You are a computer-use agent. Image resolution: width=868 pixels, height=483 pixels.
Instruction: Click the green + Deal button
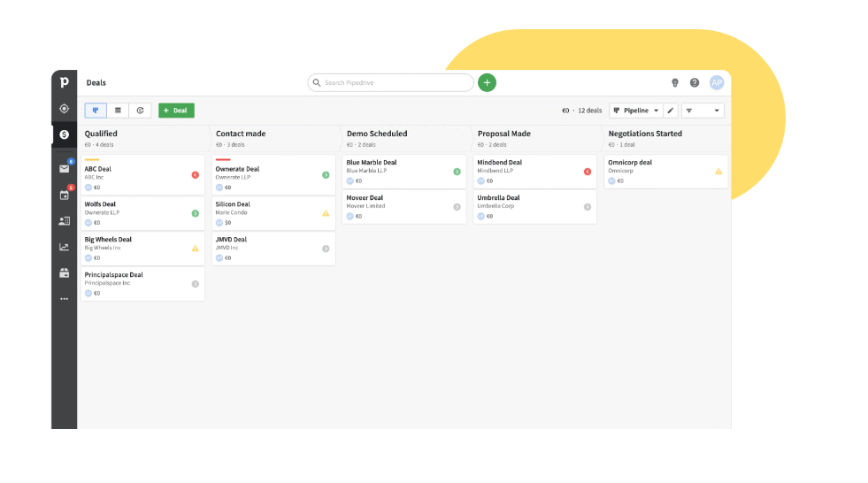(176, 111)
